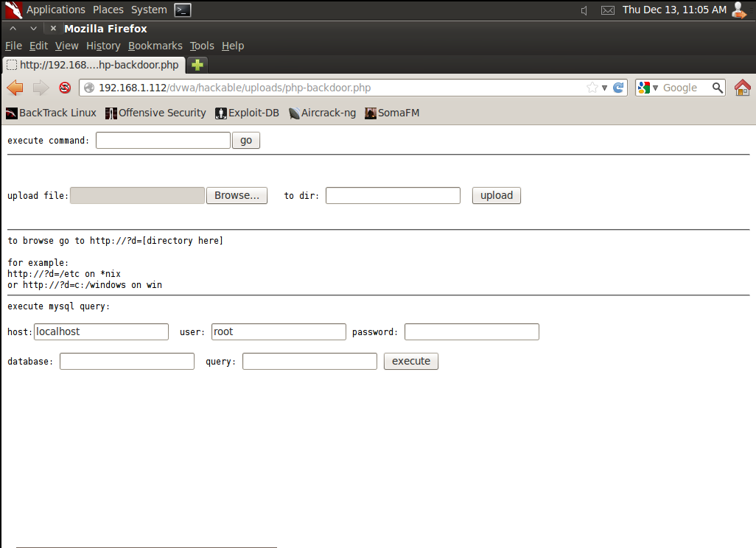The image size is (756, 548).
Task: Open URL history dropdown arrow
Action: pos(604,88)
